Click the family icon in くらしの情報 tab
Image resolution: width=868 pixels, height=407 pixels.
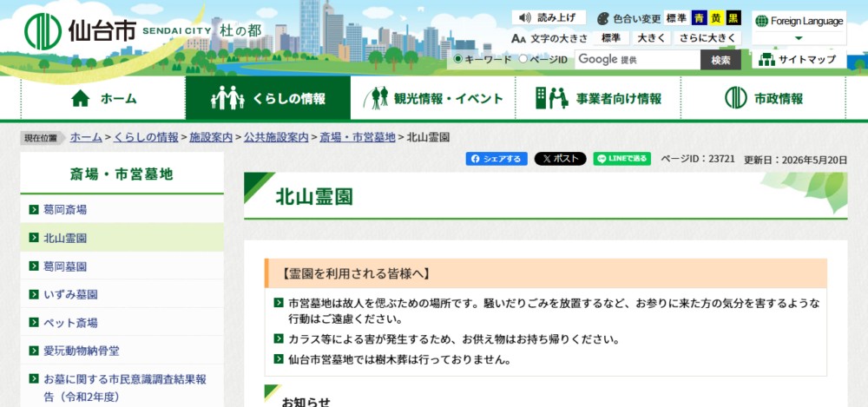(x=227, y=97)
